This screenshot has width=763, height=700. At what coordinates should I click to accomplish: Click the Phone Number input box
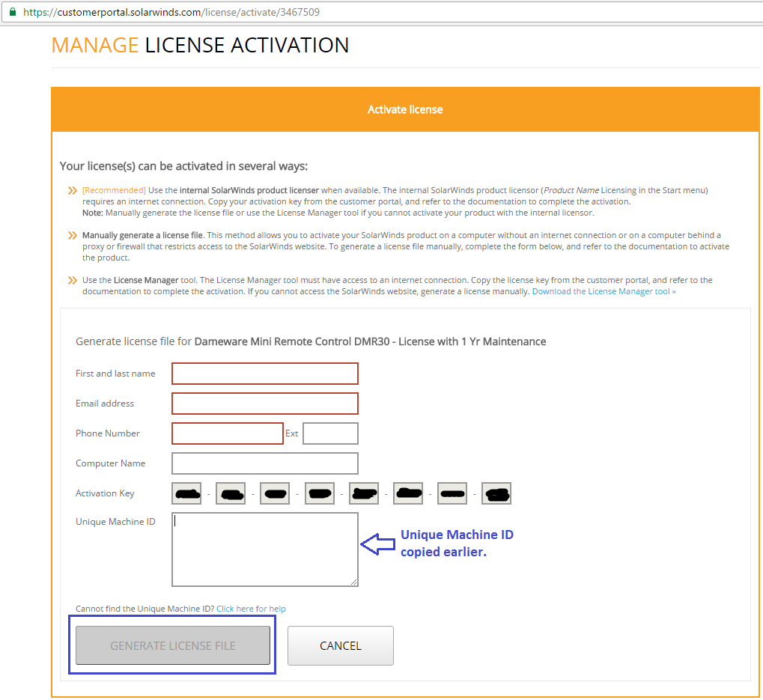tap(227, 433)
